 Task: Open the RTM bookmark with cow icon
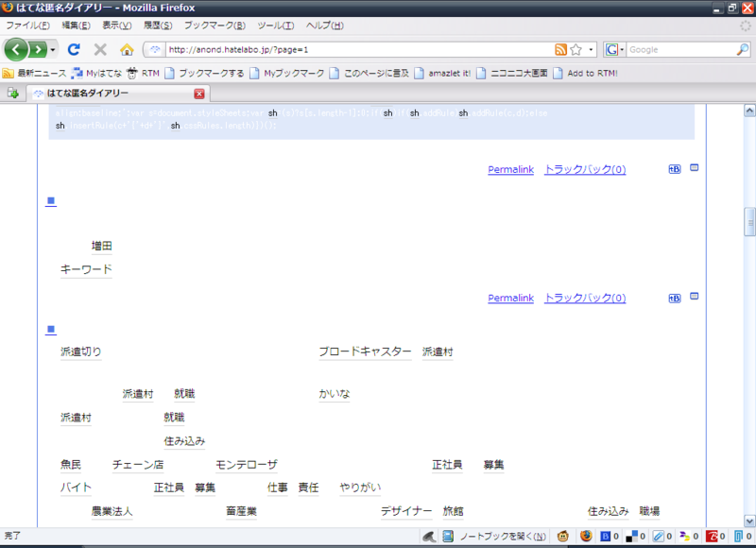pos(143,74)
